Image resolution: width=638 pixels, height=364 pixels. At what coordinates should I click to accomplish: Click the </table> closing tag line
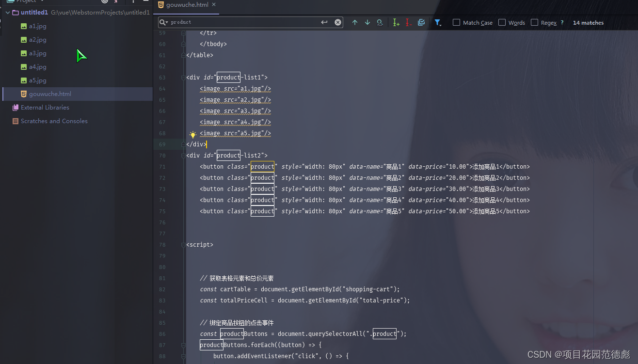pyautogui.click(x=200, y=55)
